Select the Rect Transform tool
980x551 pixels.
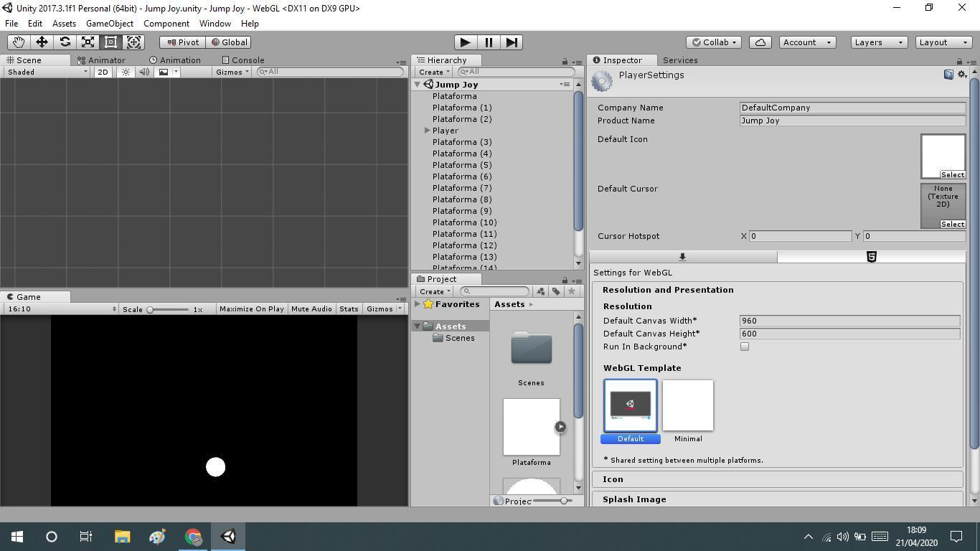pos(110,42)
